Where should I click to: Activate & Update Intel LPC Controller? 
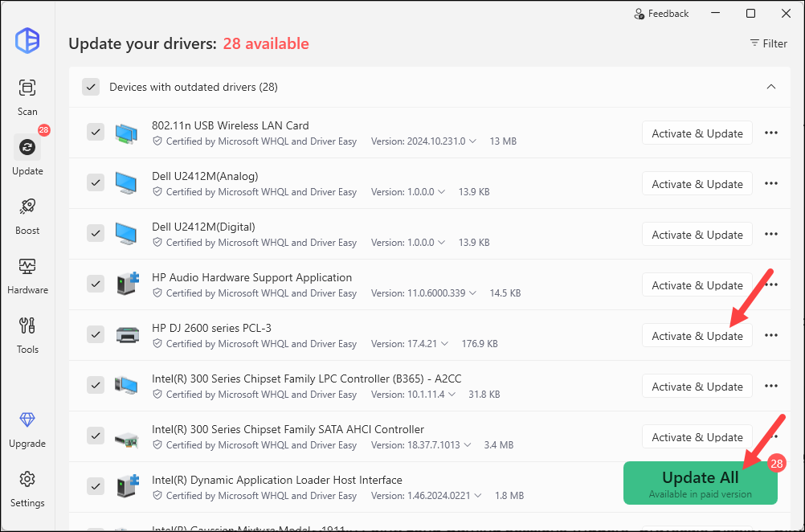tap(697, 387)
